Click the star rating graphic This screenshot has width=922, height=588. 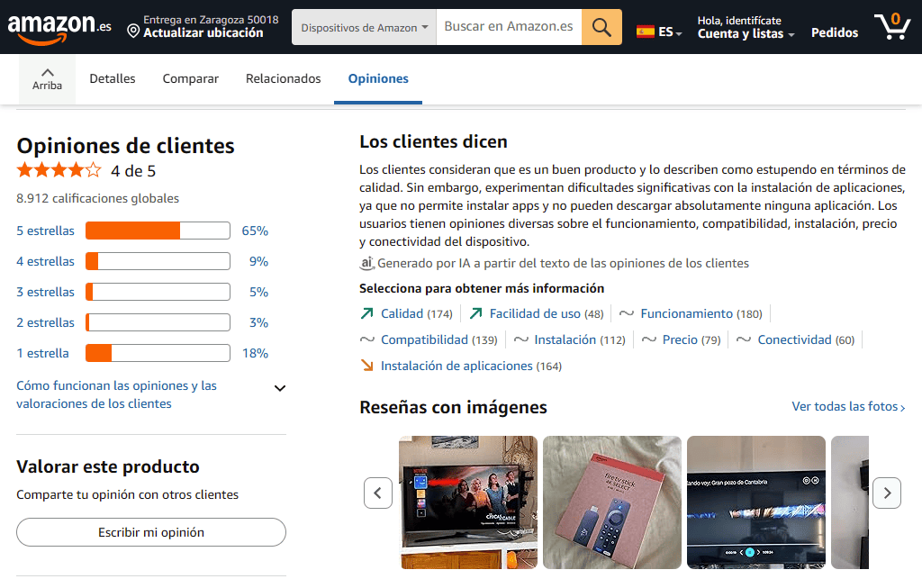point(59,170)
